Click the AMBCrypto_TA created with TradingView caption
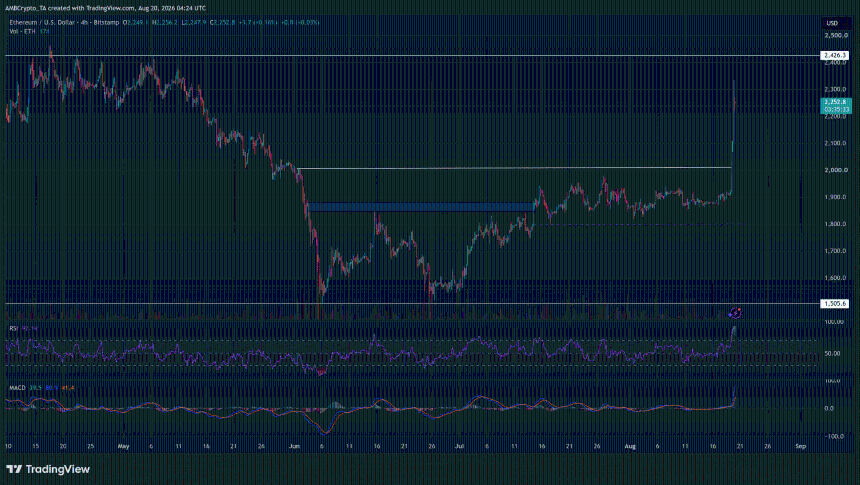The image size is (860, 485). coord(105,8)
